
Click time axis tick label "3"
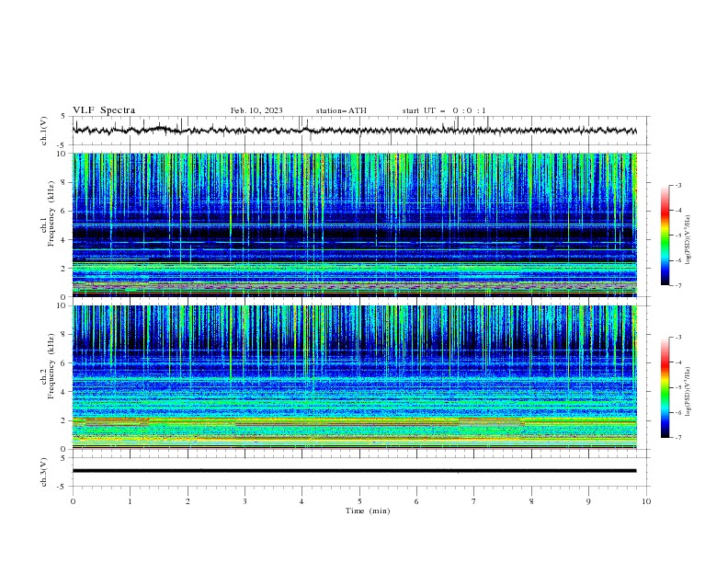pos(245,501)
